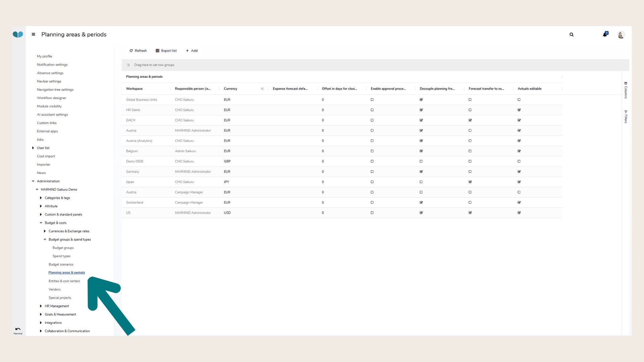644x362 pixels.
Task: Open the Currency column menu icon
Action: pyautogui.click(x=262, y=89)
